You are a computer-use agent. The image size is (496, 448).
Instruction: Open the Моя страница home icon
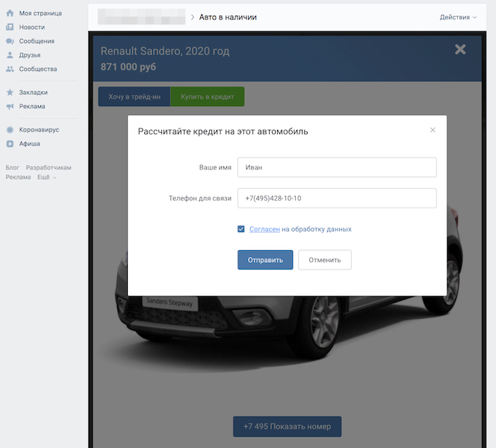click(x=10, y=13)
